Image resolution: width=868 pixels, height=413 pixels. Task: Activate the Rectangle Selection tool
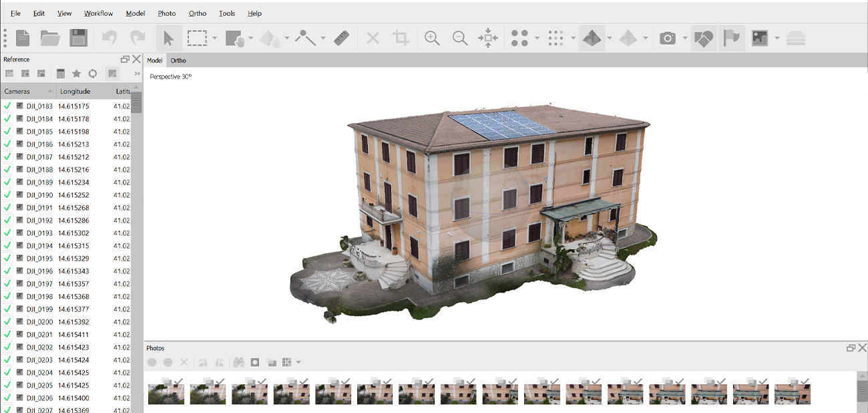198,38
